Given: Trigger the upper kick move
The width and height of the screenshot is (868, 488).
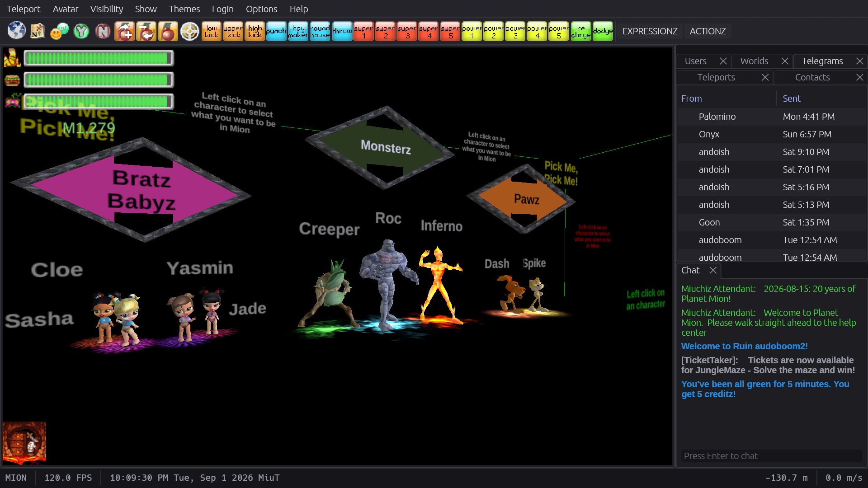Looking at the screenshot, I should pos(233,31).
